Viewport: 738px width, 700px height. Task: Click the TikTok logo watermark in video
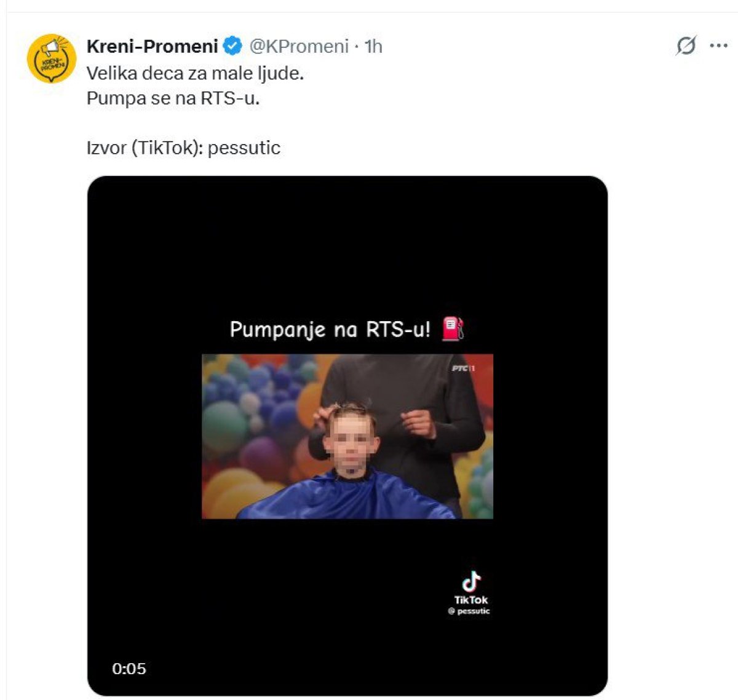tap(471, 581)
